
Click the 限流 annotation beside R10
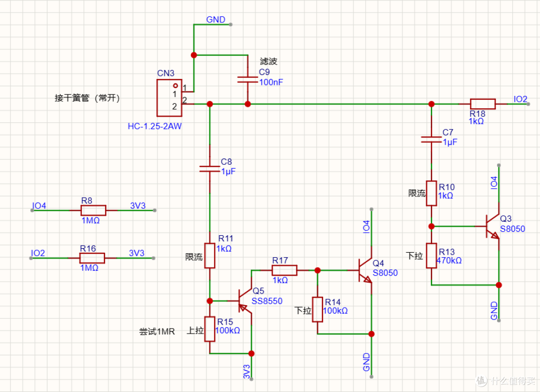click(417, 193)
